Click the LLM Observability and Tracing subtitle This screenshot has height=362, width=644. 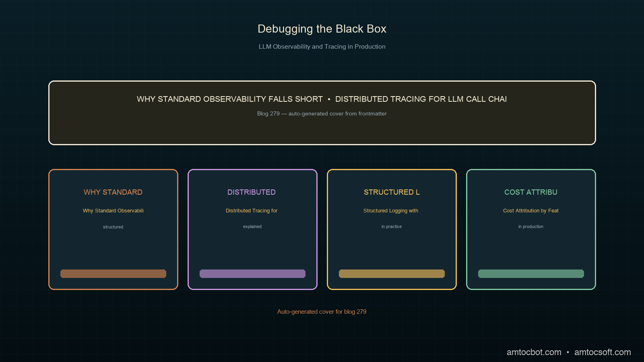click(x=322, y=47)
